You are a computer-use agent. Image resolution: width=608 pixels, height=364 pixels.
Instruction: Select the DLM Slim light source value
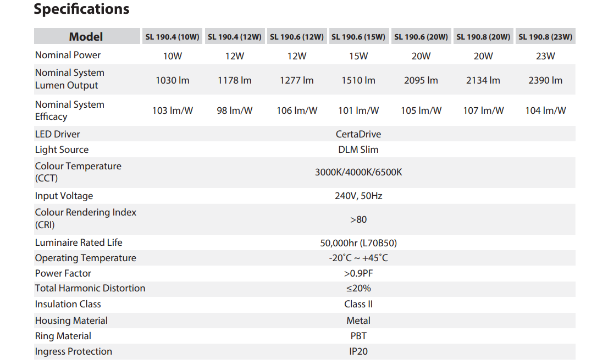coord(358,150)
